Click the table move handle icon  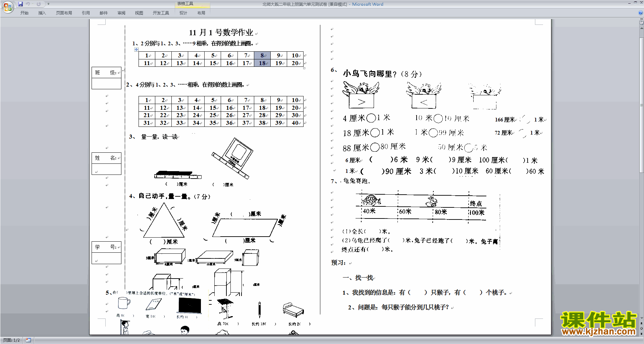coord(136,49)
